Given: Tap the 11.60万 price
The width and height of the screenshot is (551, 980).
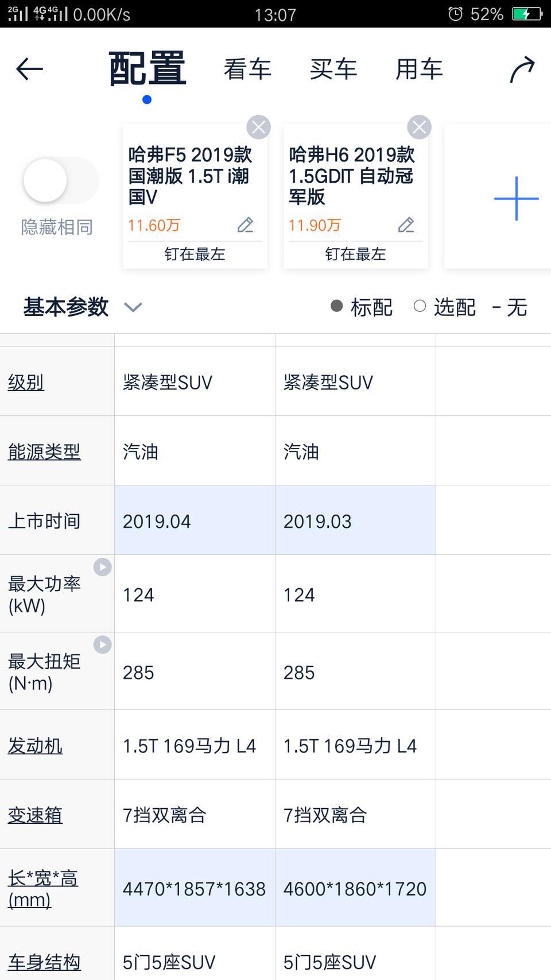Looking at the screenshot, I should (x=154, y=225).
